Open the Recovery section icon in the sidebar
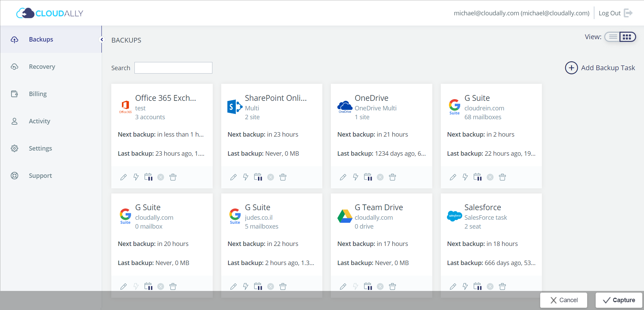This screenshot has width=644, height=310. pos(14,66)
